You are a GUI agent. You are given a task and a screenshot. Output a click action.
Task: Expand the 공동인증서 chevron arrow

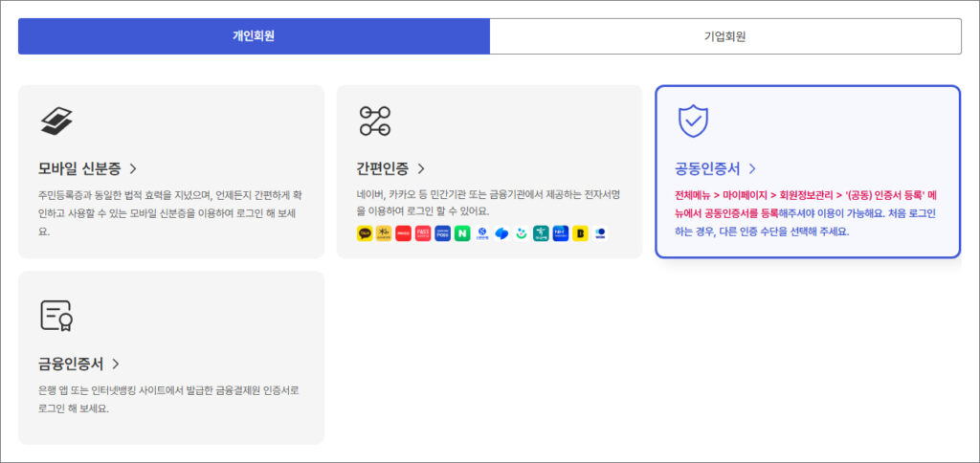752,168
